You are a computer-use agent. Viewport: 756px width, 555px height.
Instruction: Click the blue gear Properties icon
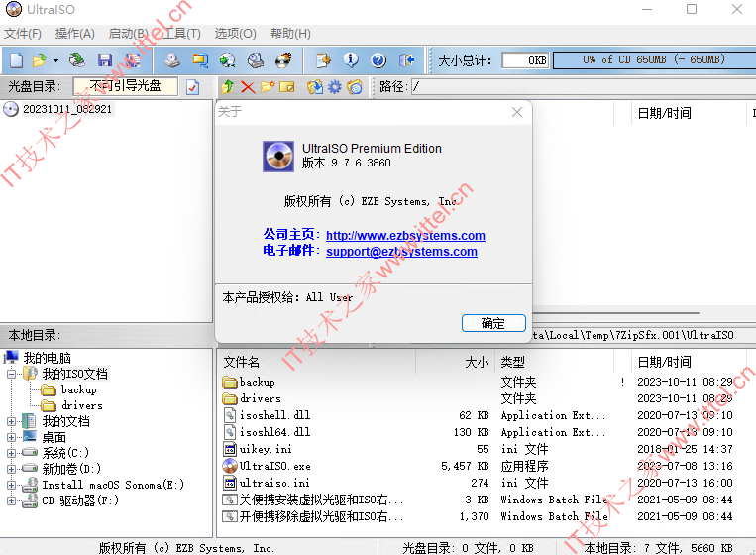(335, 87)
